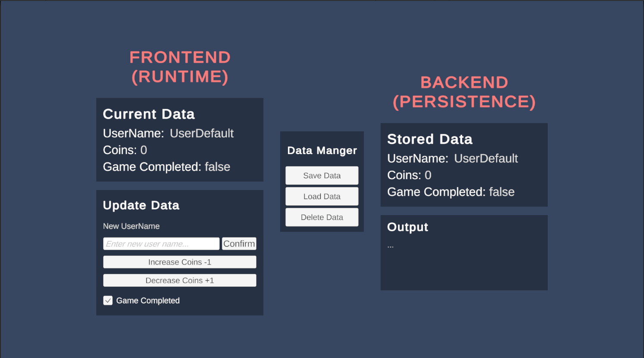Click the Increase Coins -1 button
Screen dimensions: 644x358
(x=180, y=262)
